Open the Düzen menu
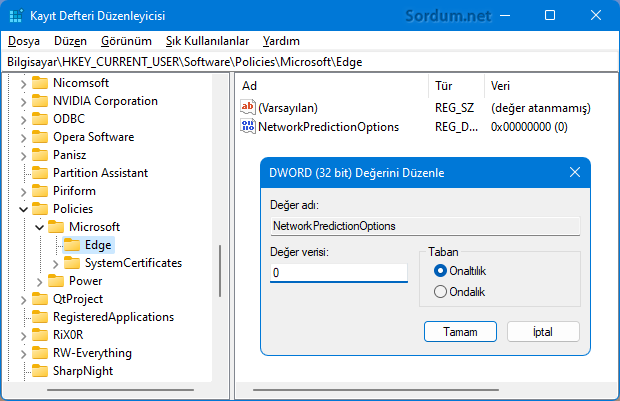 70,41
